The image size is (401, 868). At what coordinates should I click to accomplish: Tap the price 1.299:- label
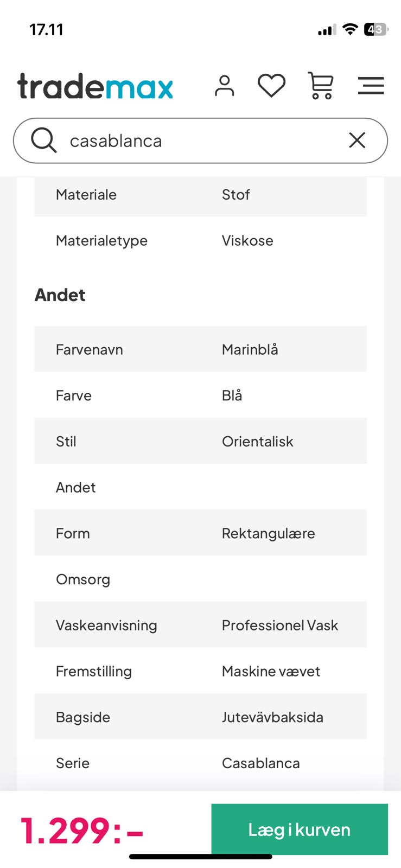tap(82, 831)
